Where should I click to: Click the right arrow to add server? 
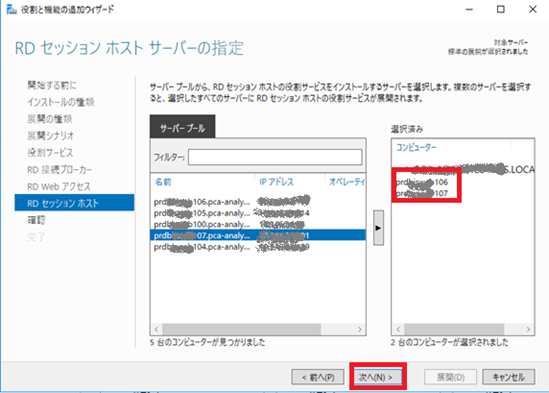pos(378,228)
